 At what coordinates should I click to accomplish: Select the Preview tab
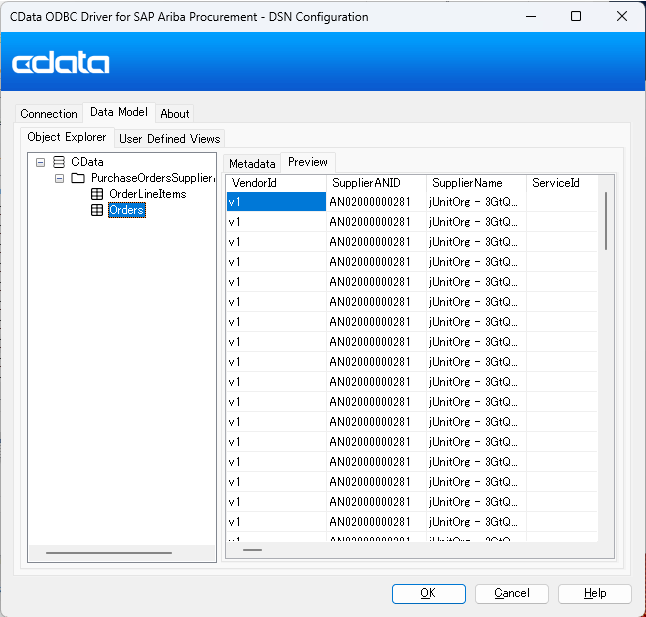[308, 162]
